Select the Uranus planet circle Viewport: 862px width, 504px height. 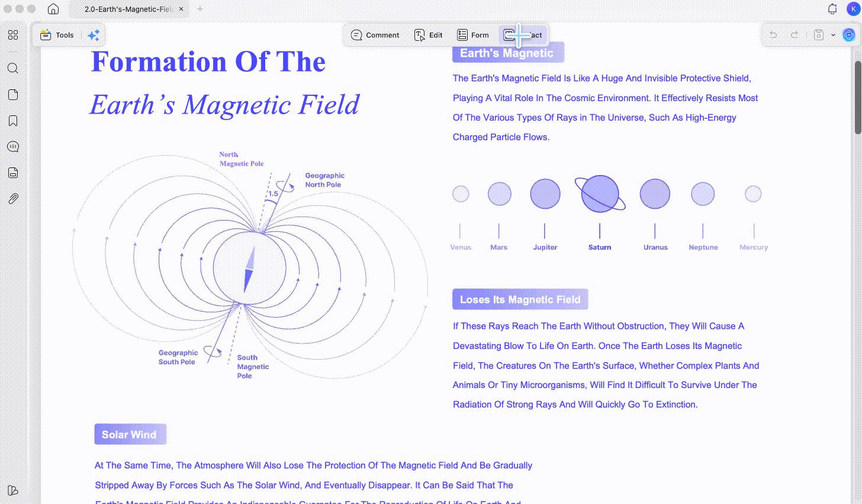point(655,194)
